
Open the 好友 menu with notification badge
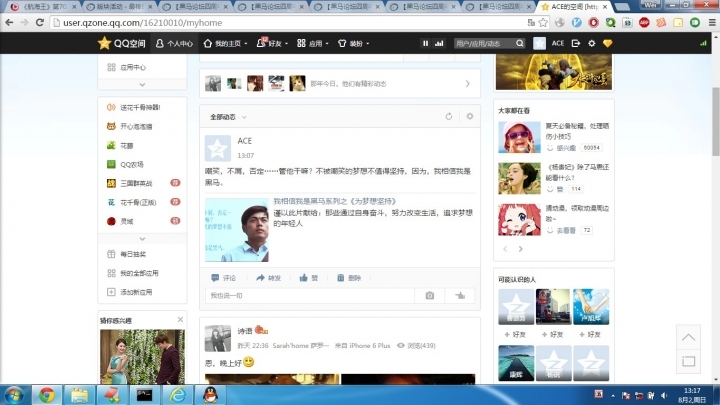(272, 44)
